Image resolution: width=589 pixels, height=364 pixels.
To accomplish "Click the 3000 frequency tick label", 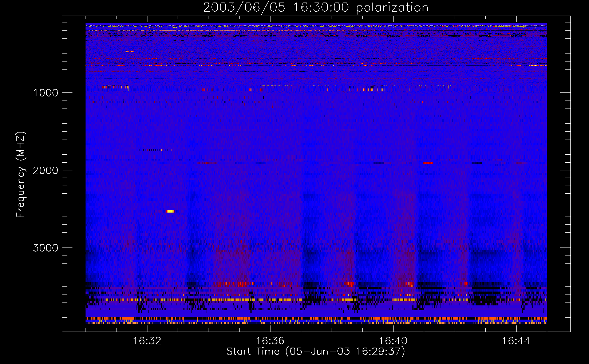I will point(46,248).
